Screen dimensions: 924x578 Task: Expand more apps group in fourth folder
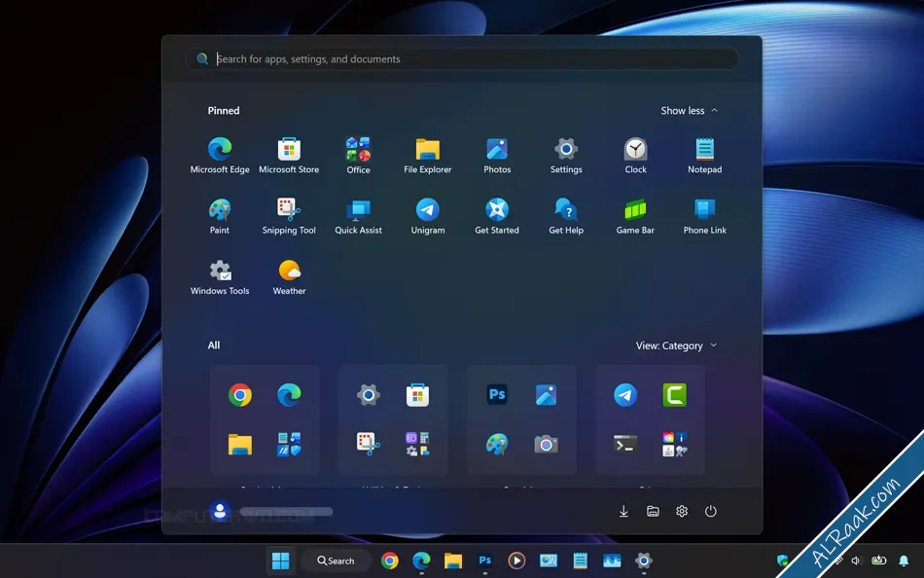(674, 444)
